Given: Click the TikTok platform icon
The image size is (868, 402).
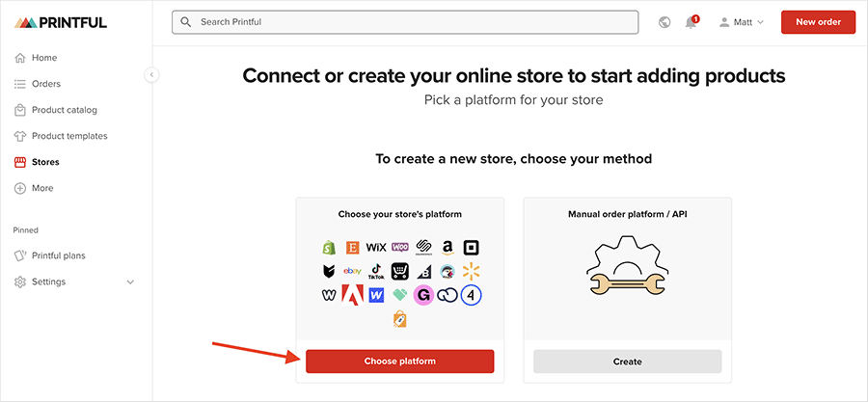Looking at the screenshot, I should click(376, 271).
